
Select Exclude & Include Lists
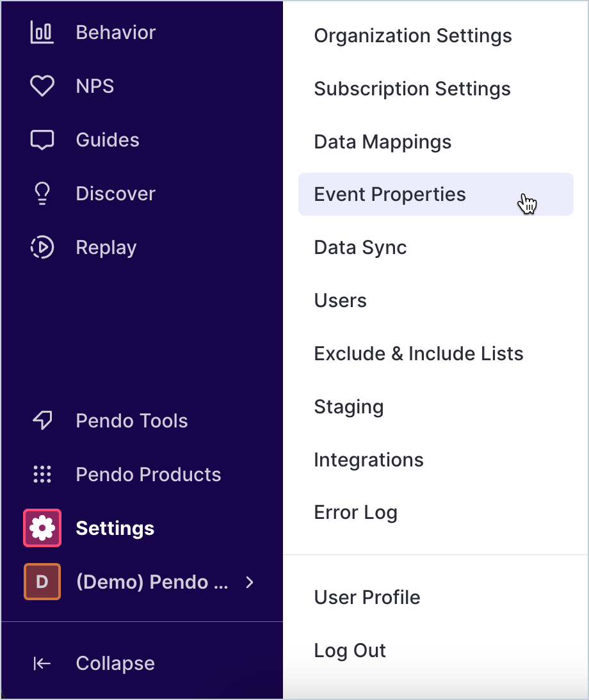pos(419,354)
